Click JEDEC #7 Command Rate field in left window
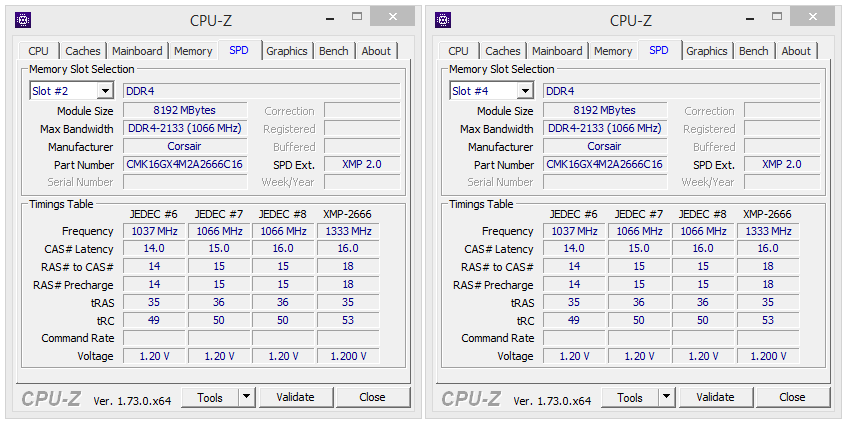The width and height of the screenshot is (845, 425). pyautogui.click(x=219, y=338)
